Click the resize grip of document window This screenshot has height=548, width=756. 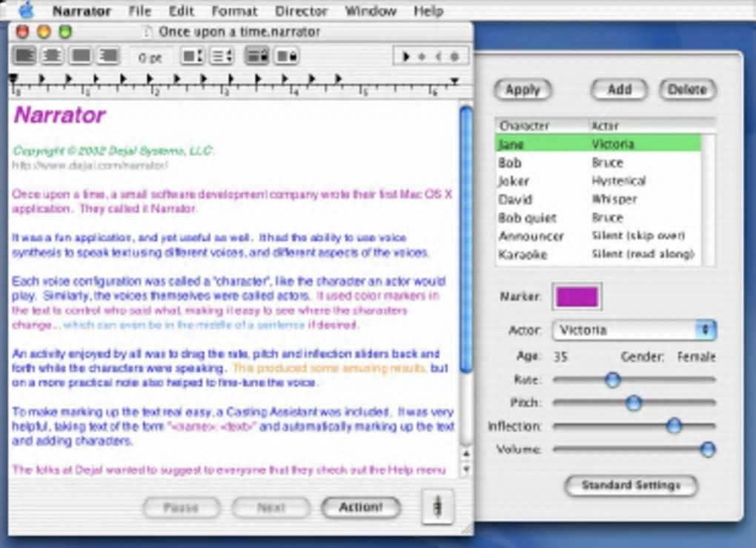pyautogui.click(x=468, y=529)
